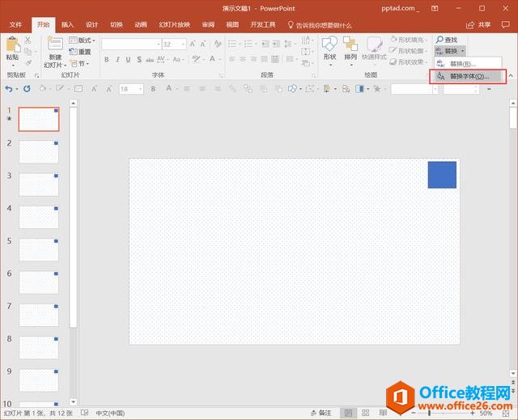Click the Notes (备注) button in status bar
The width and height of the screenshot is (518, 420).
pyautogui.click(x=321, y=413)
